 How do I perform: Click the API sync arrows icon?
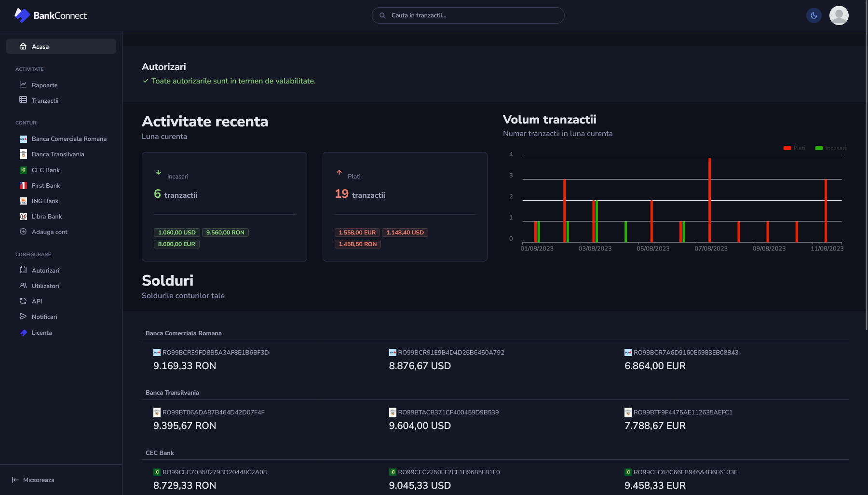23,301
